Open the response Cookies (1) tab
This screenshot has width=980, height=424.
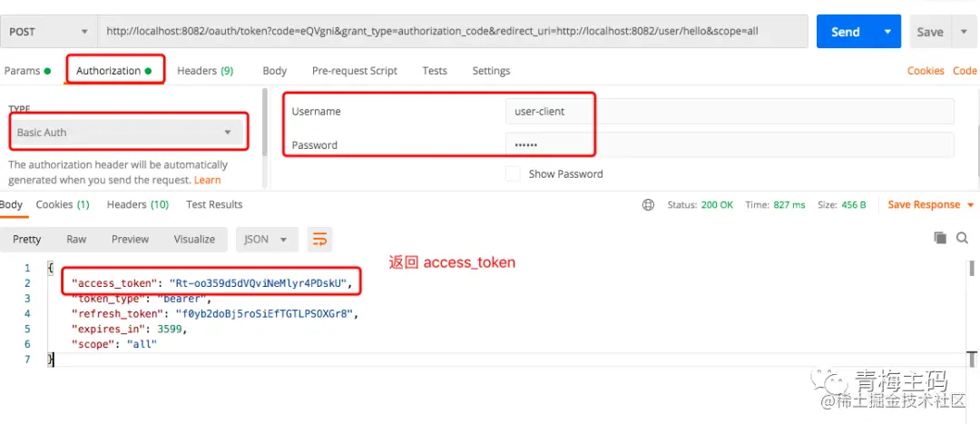pyautogui.click(x=63, y=204)
